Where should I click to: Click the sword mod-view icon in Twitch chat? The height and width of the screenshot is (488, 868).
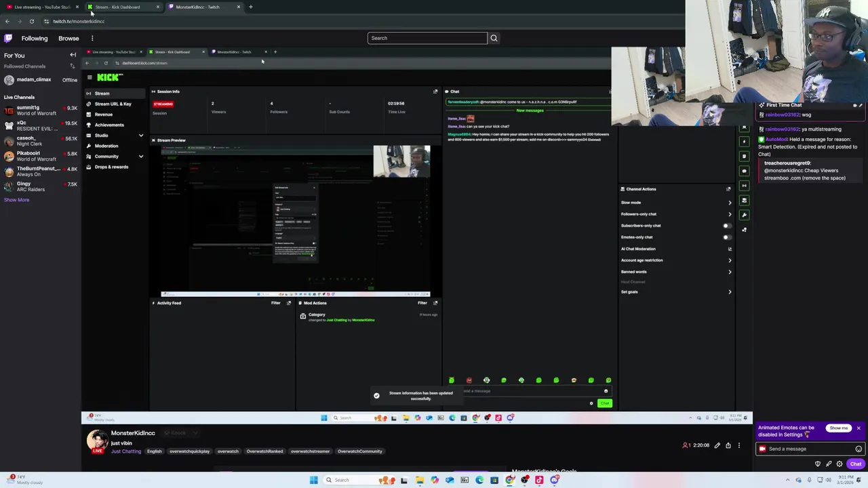(829, 464)
